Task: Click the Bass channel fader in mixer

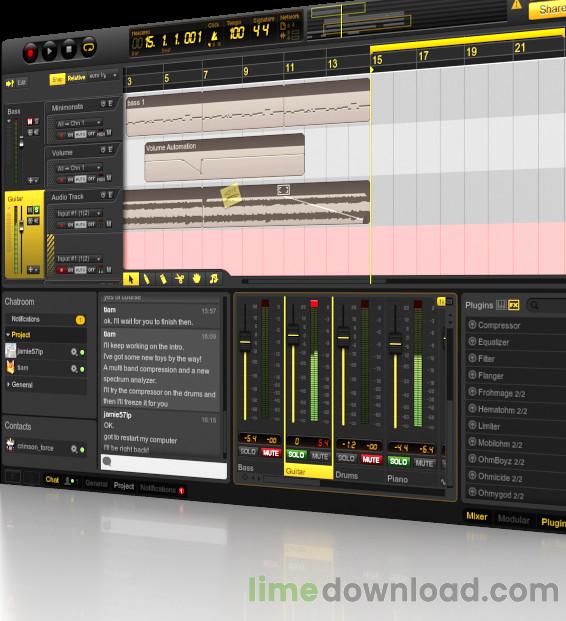Action: click(x=245, y=341)
